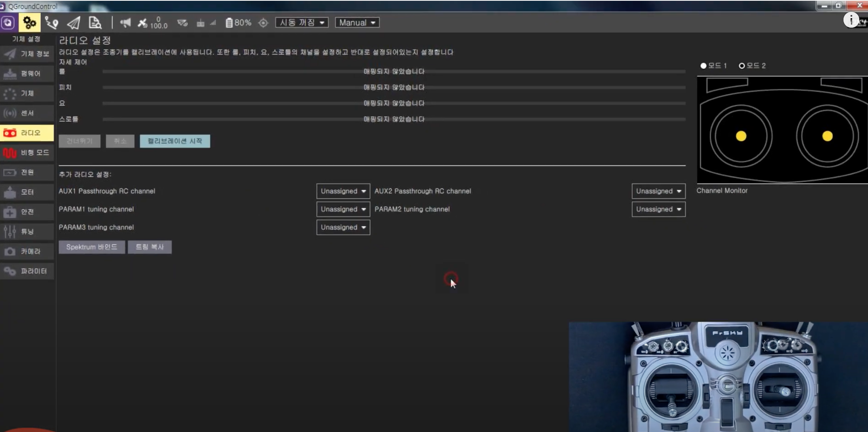Click the 롤 channel value bar

[394, 72]
